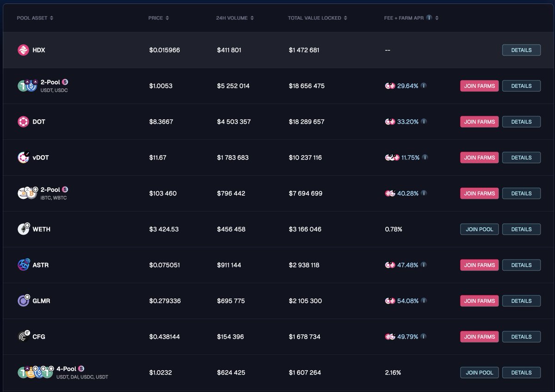This screenshot has height=392, width=555.
Task: Open Details for USDT, USDC 2-Pool
Action: [521, 86]
